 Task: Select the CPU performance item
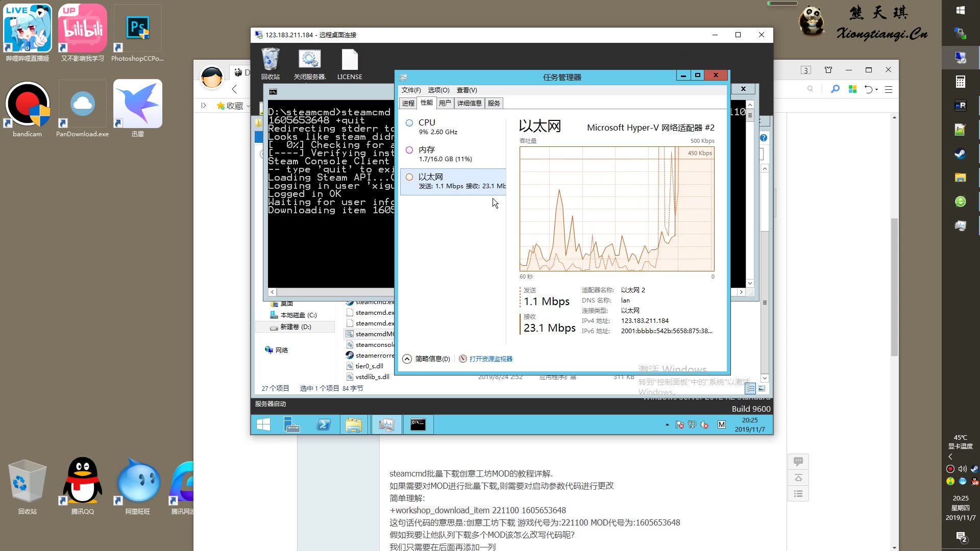(453, 127)
